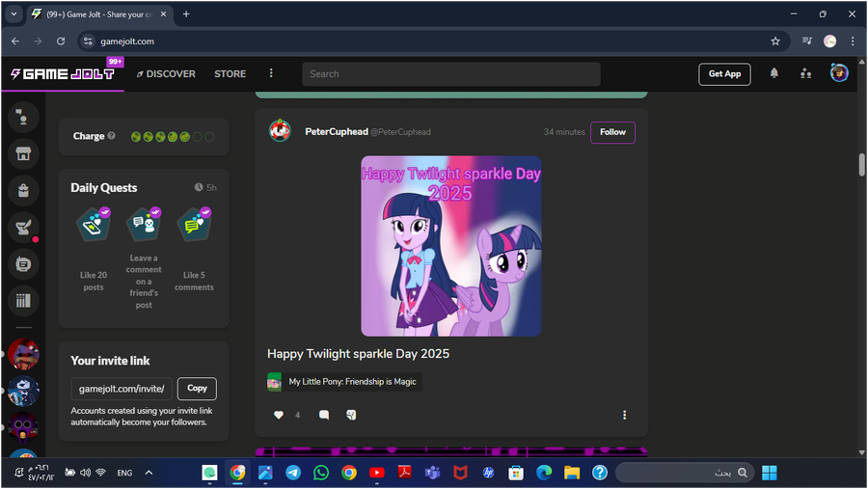Reload the page

[x=61, y=41]
